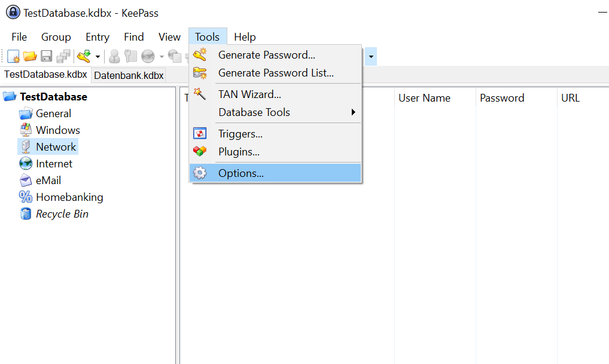Click the Open Database folder icon
This screenshot has width=609, height=364.
click(x=30, y=57)
